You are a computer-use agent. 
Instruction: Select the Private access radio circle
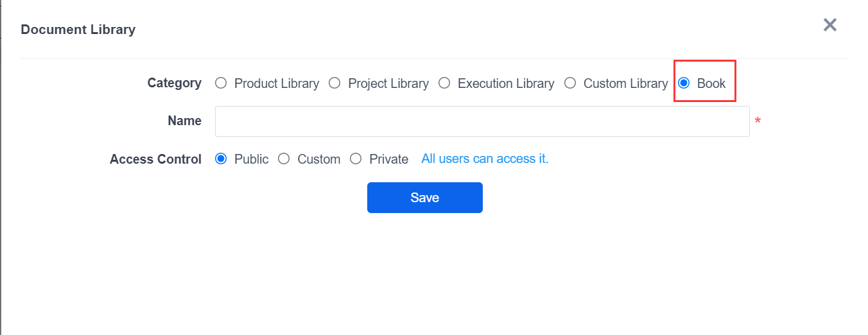356,159
